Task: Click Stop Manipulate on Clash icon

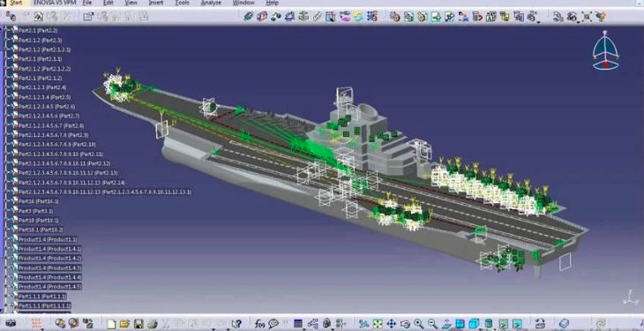Action: tap(600, 17)
